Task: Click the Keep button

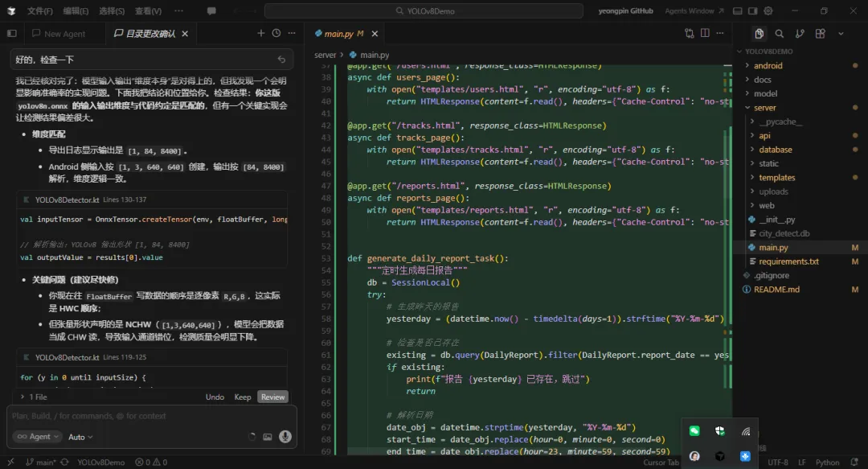Action: coord(242,397)
